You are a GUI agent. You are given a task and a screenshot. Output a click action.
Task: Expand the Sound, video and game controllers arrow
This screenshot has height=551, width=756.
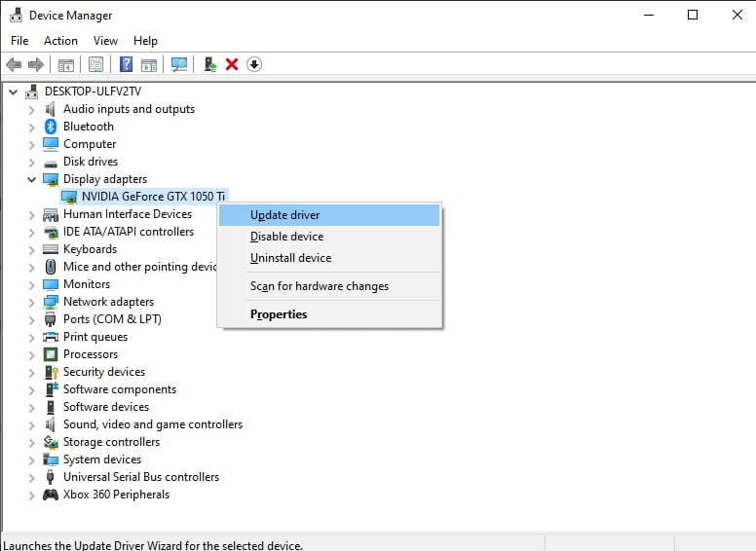(x=32, y=424)
